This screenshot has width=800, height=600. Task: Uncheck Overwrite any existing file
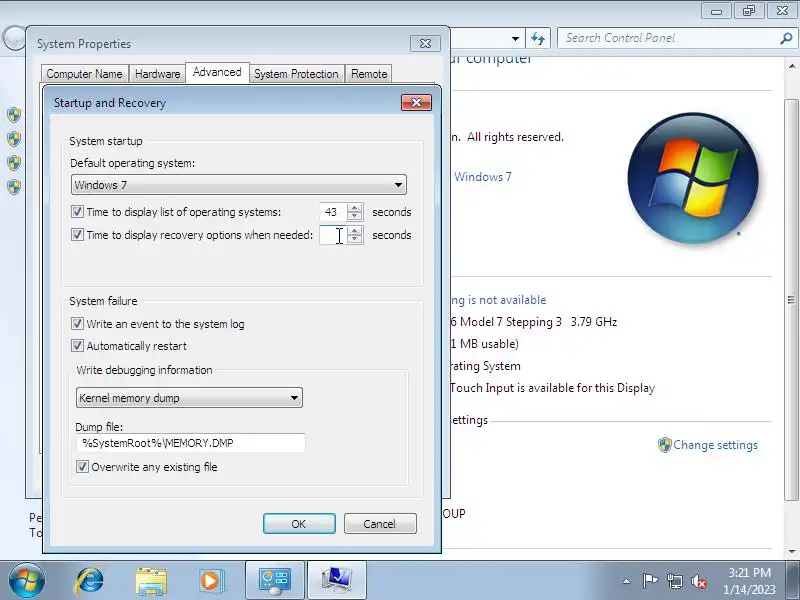82,466
